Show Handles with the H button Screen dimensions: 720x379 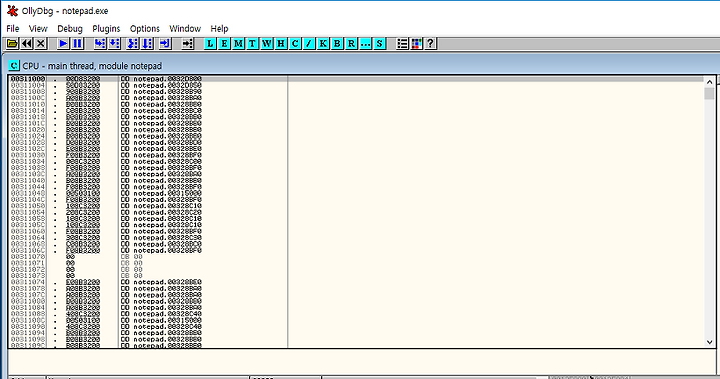click(x=281, y=44)
